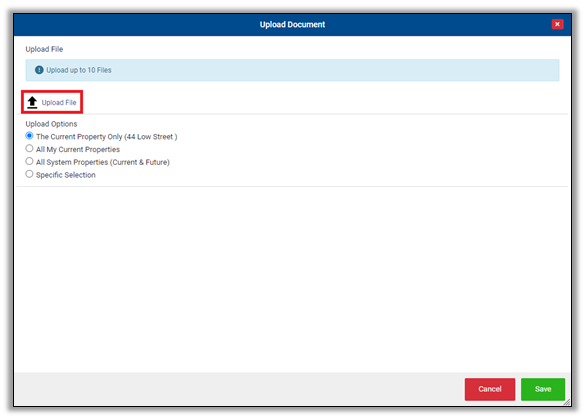Viewport: 586px width, 420px height.
Task: Open the Upload File link
Action: click(x=59, y=102)
